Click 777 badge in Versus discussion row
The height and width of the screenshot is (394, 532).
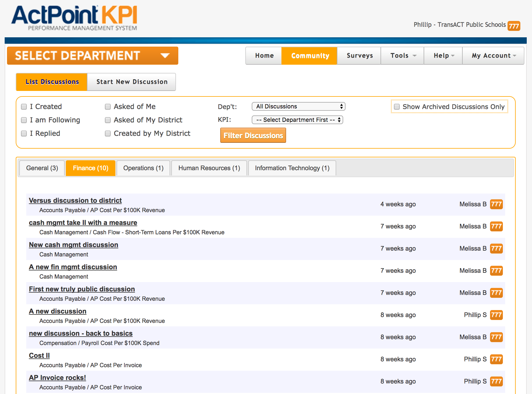(x=496, y=204)
